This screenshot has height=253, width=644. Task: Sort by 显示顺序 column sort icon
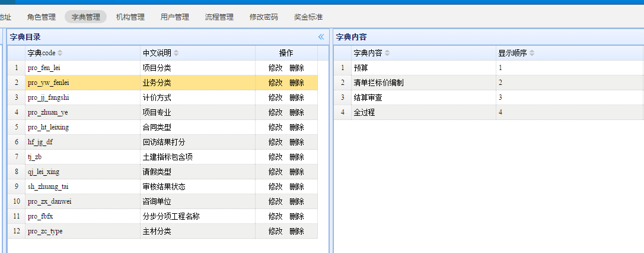532,53
